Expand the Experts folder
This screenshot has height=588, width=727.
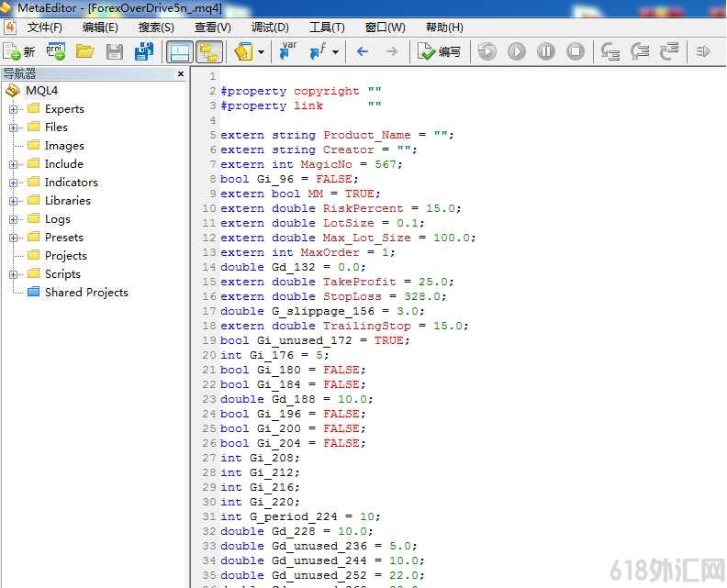coord(13,109)
